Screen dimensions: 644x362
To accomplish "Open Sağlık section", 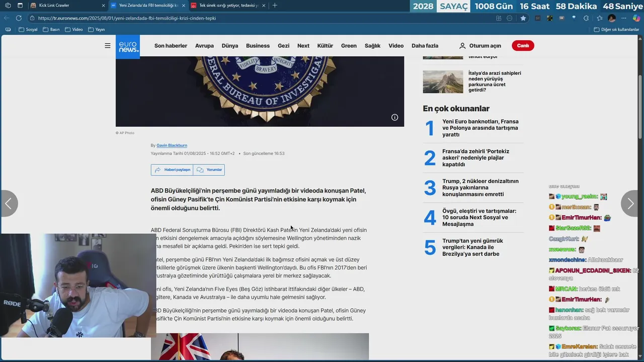I will coord(372,46).
